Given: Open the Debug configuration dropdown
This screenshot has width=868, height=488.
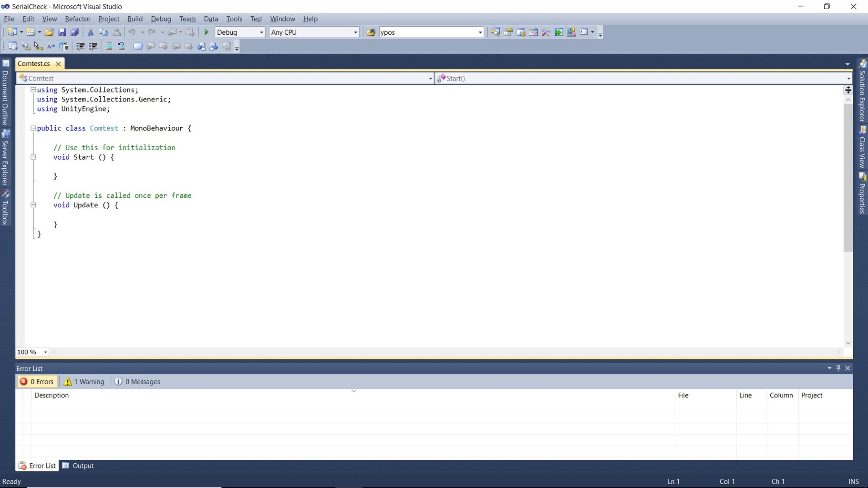Looking at the screenshot, I should pos(240,32).
